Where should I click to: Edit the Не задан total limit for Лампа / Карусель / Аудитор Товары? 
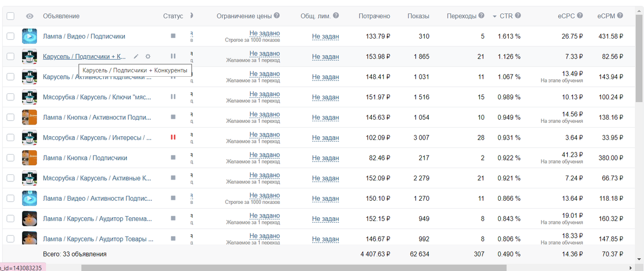[326, 239]
